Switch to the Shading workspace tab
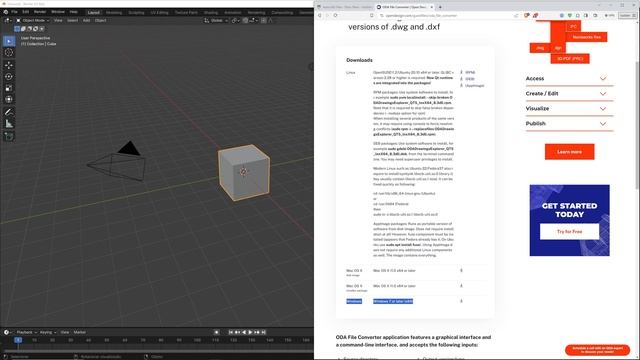 tap(211, 13)
